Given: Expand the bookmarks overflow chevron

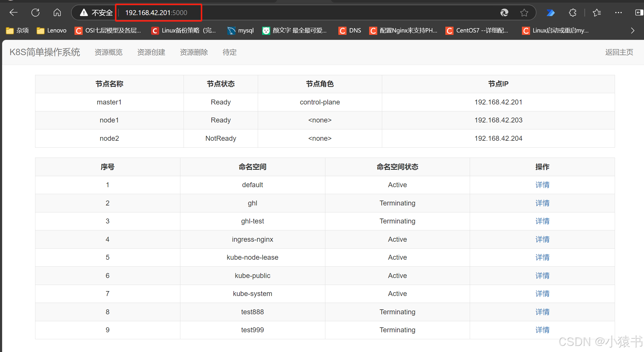Looking at the screenshot, I should (x=632, y=30).
